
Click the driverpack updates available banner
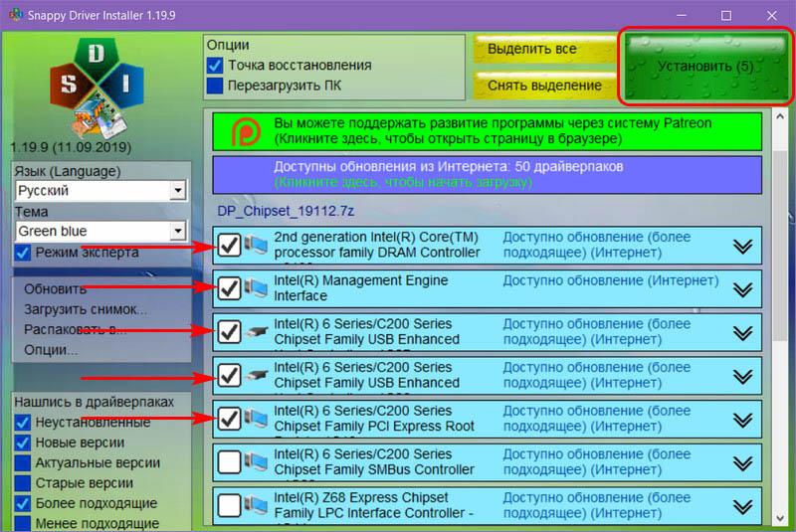(x=488, y=174)
